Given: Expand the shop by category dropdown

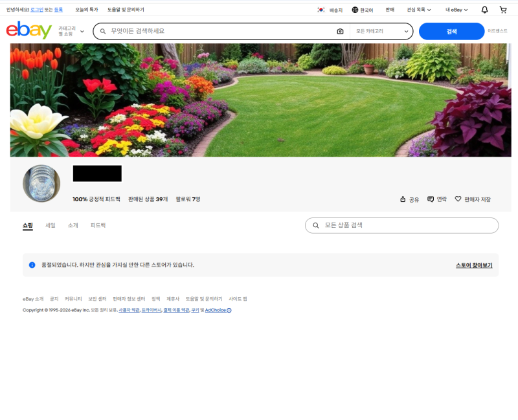Looking at the screenshot, I should pos(71,31).
